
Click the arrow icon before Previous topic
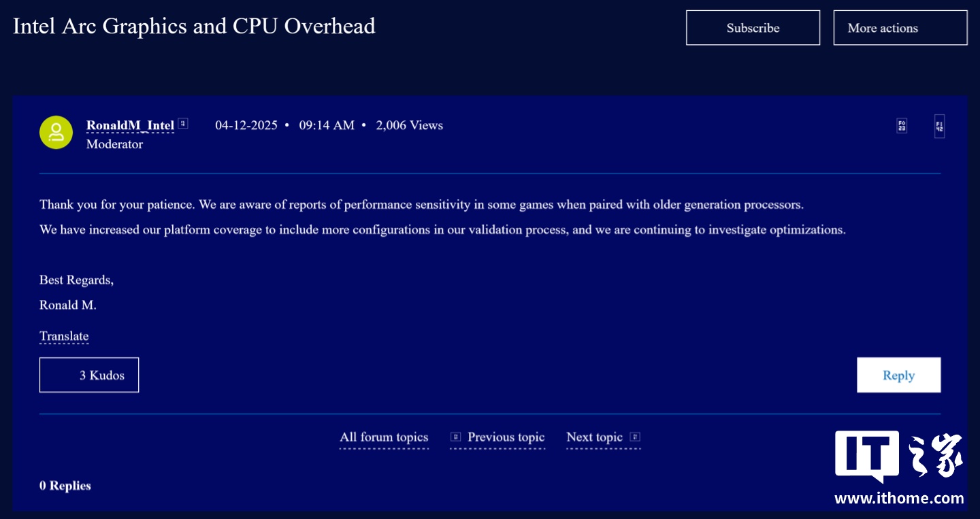tap(456, 437)
